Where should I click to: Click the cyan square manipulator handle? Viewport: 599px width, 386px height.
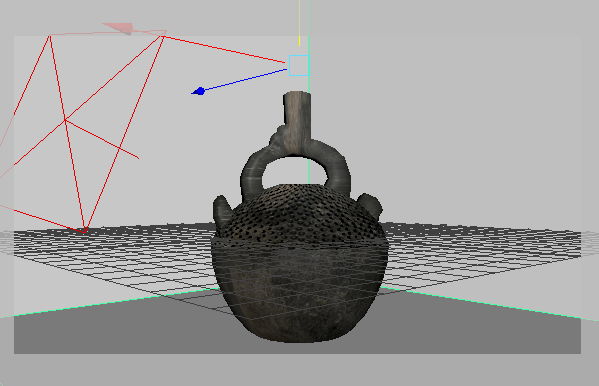click(299, 65)
